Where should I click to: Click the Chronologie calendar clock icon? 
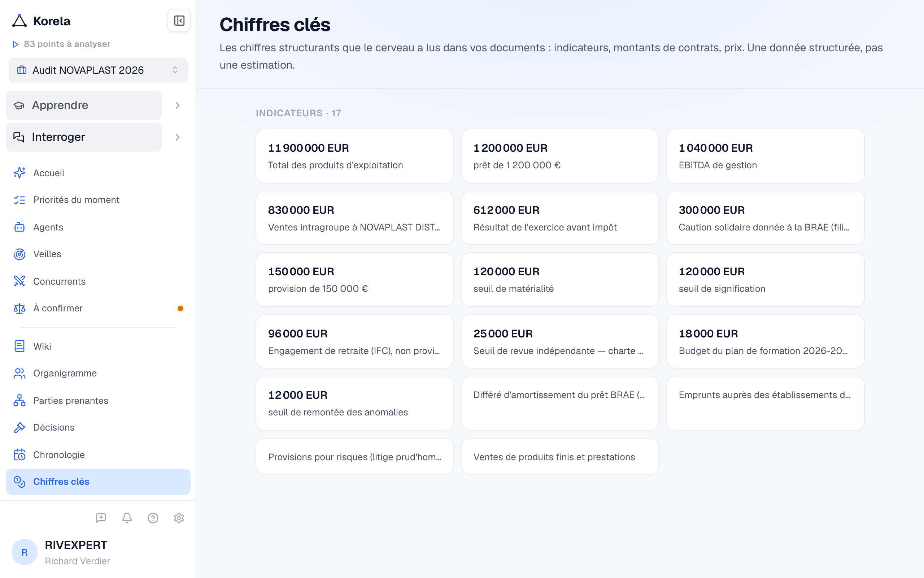19,454
